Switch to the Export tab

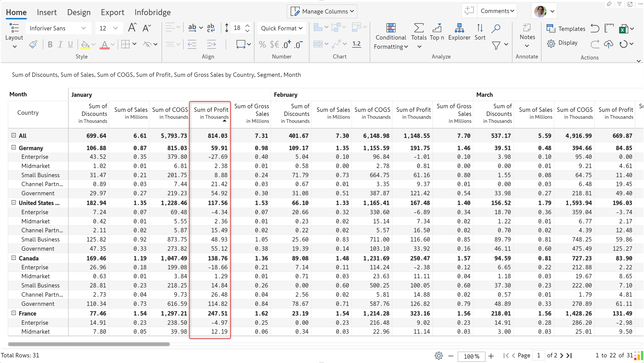112,12
